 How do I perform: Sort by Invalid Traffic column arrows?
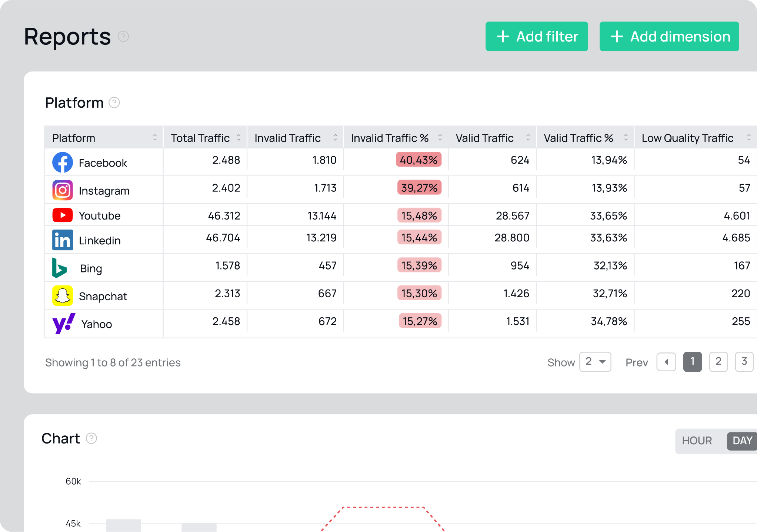coord(335,138)
